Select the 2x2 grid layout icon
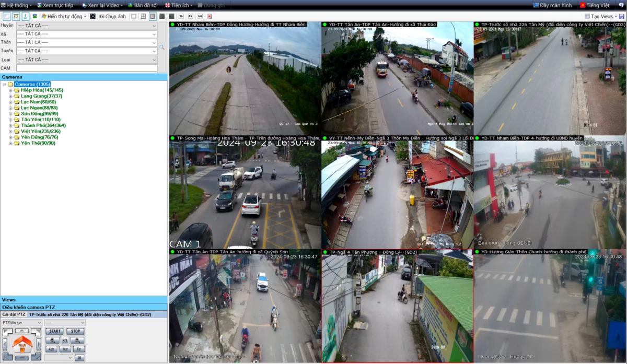 [x=143, y=17]
